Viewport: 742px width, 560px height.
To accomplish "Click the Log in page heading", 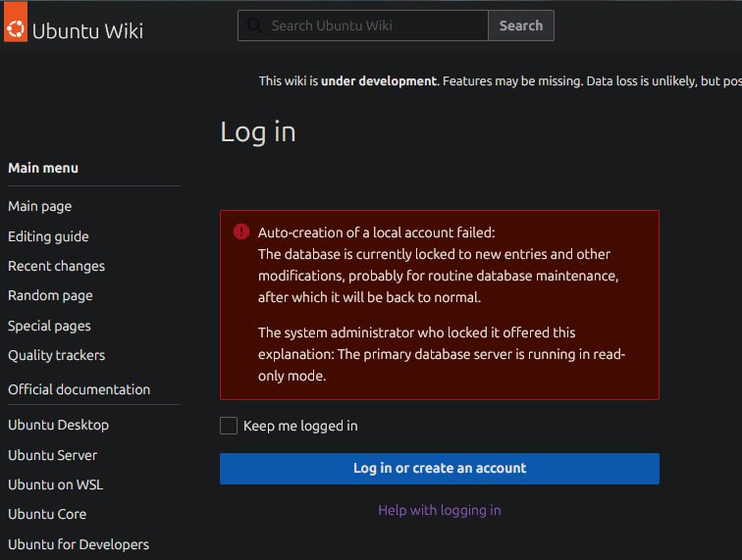I will click(x=258, y=132).
